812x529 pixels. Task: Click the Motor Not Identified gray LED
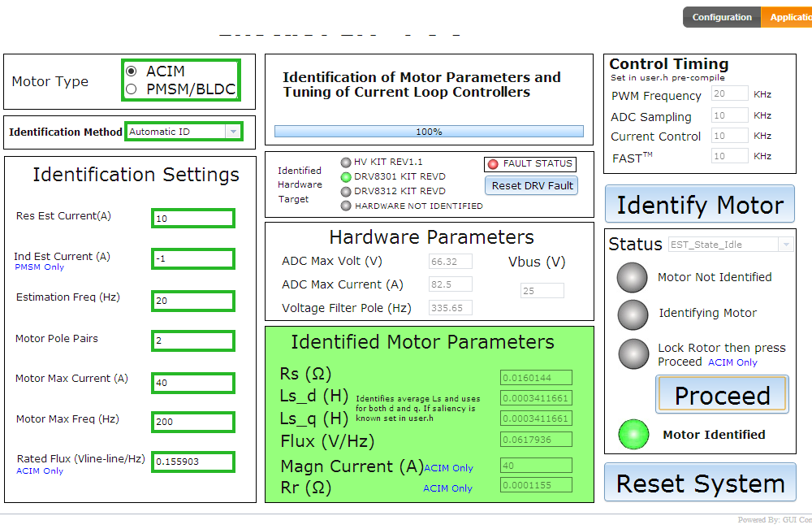633,277
